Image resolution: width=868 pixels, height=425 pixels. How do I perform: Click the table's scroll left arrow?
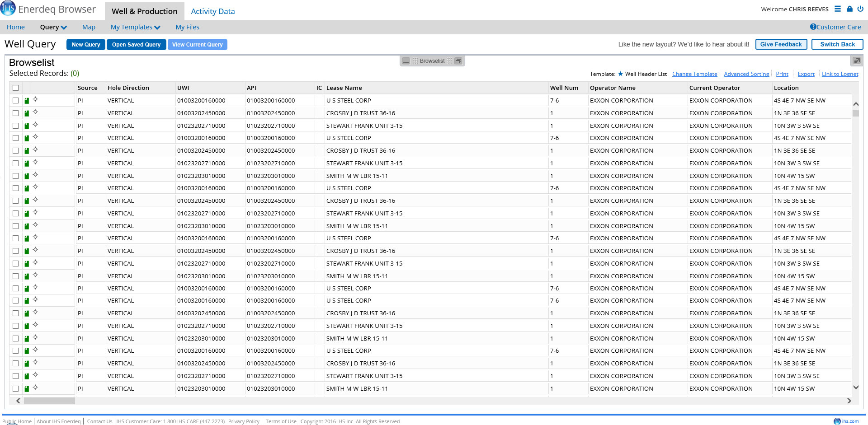tap(18, 401)
